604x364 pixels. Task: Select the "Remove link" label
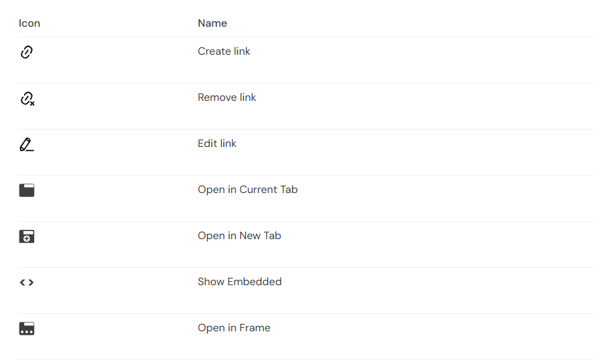coord(226,98)
